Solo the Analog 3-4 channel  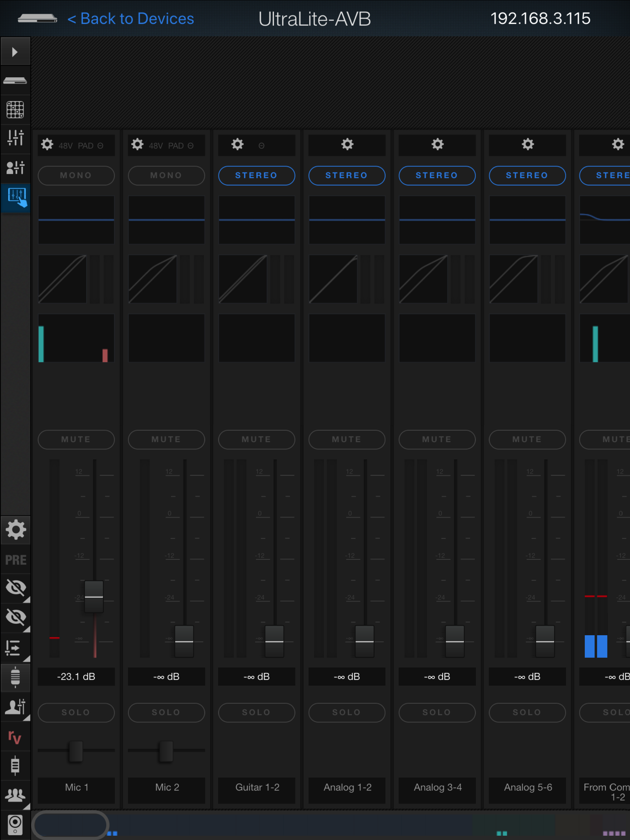click(437, 712)
